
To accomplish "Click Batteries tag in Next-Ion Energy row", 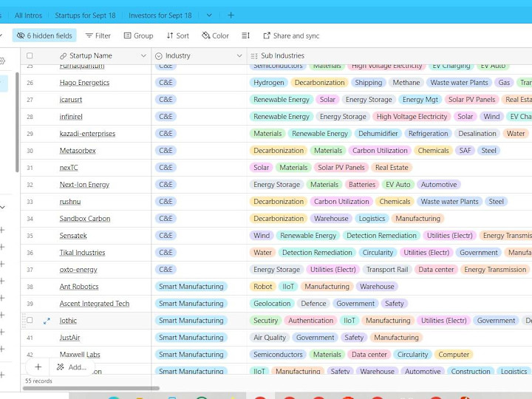I will pyautogui.click(x=362, y=185).
